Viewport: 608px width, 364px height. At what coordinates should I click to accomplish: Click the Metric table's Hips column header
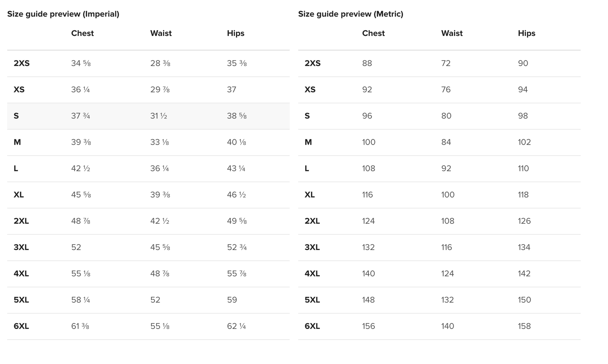click(526, 33)
